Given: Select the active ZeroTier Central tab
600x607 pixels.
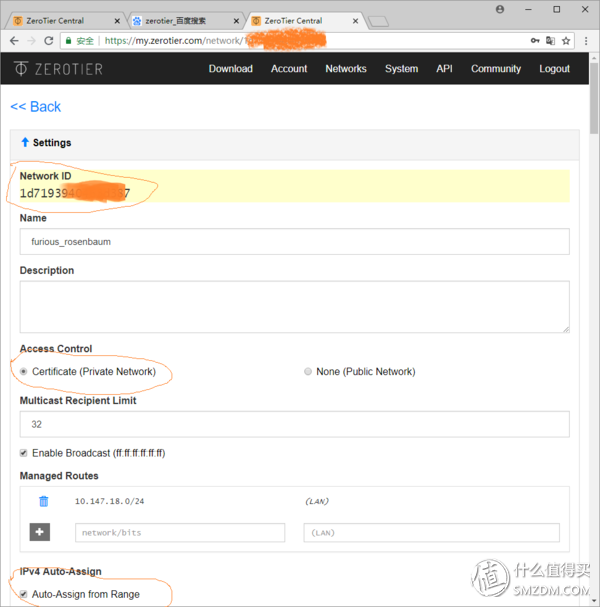Looking at the screenshot, I should 304,21.
